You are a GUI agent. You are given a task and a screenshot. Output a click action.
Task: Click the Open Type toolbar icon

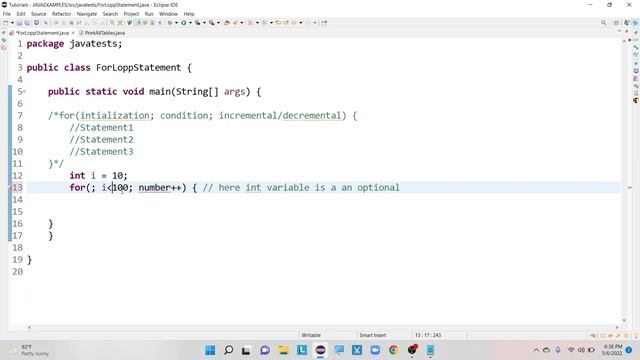[x=227, y=23]
